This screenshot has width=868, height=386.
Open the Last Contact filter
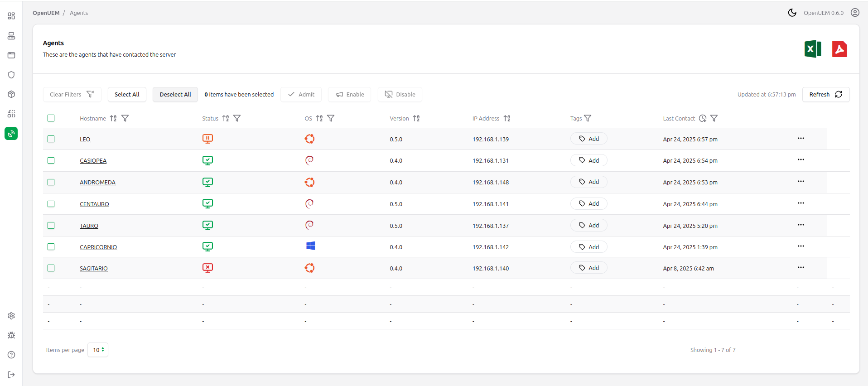click(714, 118)
